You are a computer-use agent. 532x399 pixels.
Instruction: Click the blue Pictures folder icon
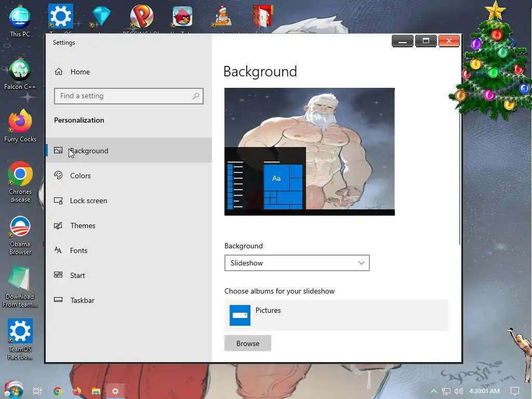click(x=240, y=315)
